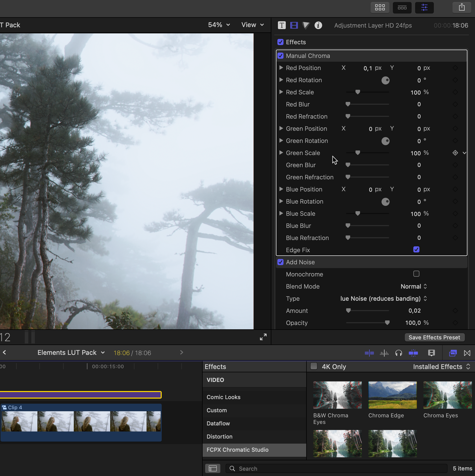Open the Transitions browser icon
This screenshot has width=475, height=476.
467,353
